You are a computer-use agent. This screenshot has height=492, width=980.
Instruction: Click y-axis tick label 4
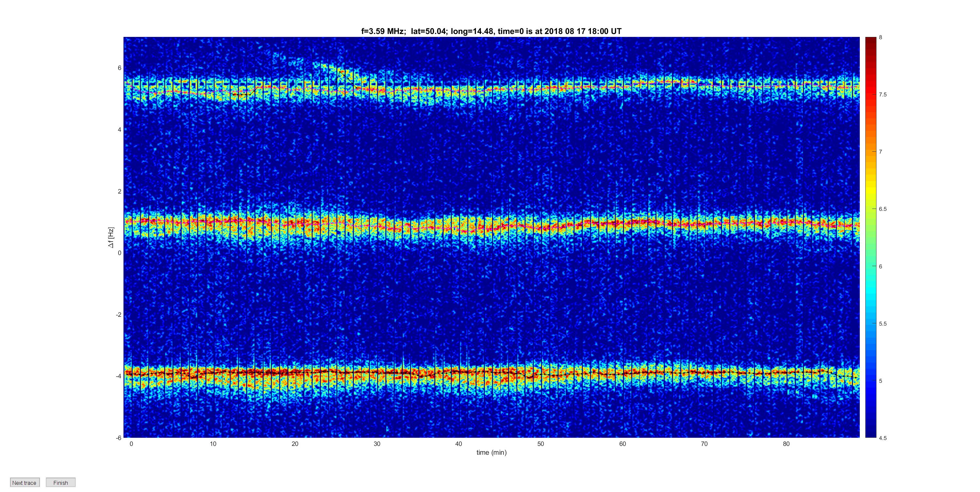[120, 129]
